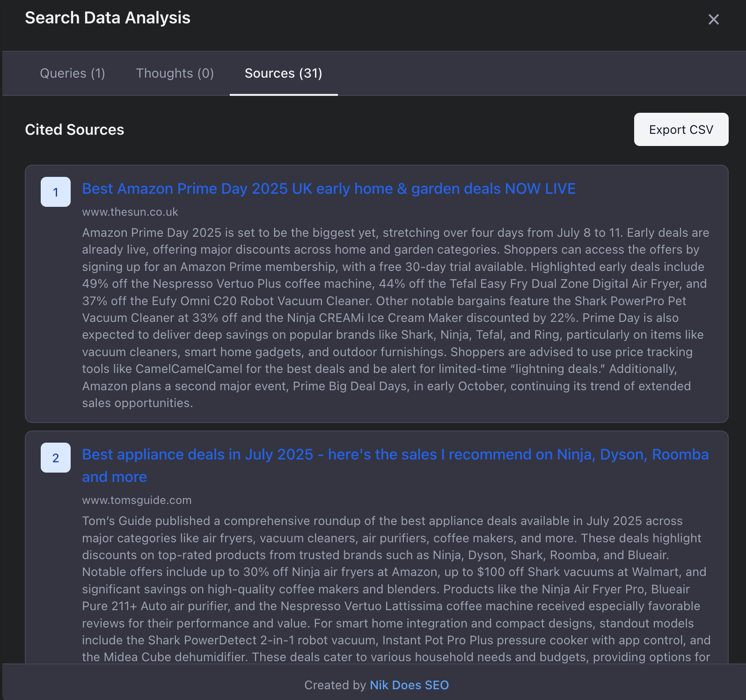This screenshot has height=700, width=746.
Task: Open the Amazon Prime Day 2025 UK article link
Action: (329, 189)
